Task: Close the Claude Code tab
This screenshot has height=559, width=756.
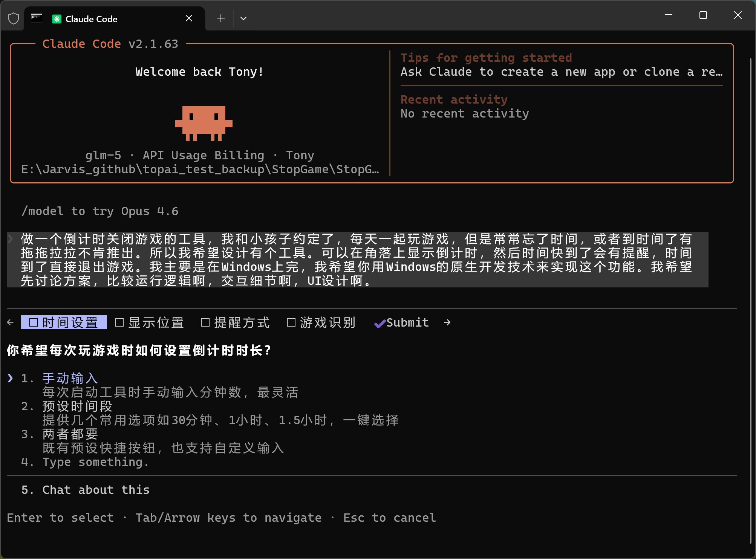Action: point(189,18)
